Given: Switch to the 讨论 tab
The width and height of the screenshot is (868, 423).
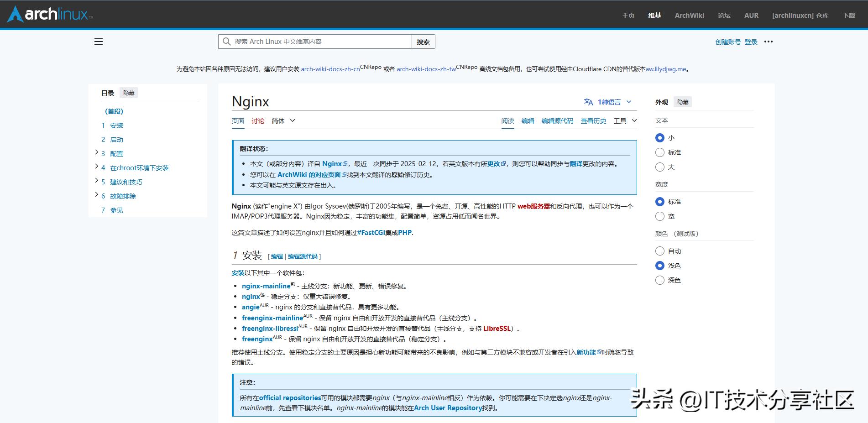Looking at the screenshot, I should click(x=258, y=121).
